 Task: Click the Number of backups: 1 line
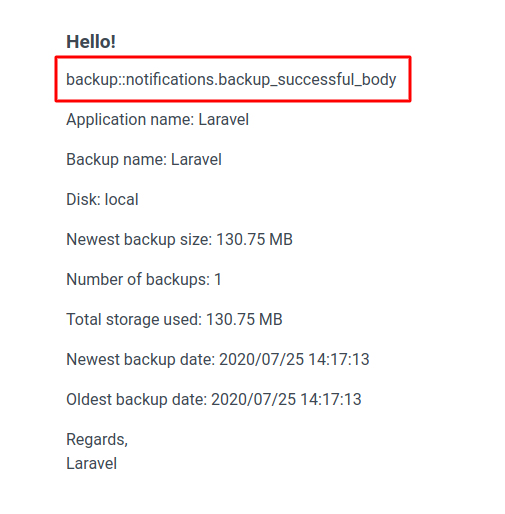(x=144, y=279)
